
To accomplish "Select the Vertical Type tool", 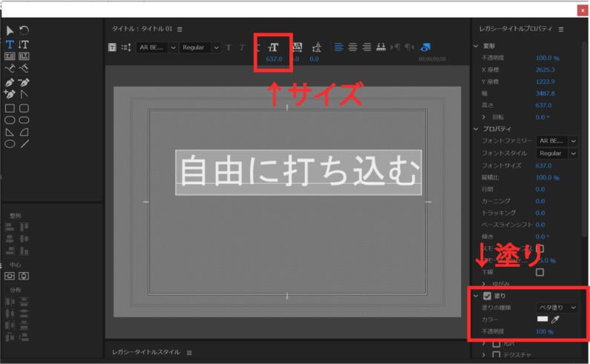I will point(24,44).
